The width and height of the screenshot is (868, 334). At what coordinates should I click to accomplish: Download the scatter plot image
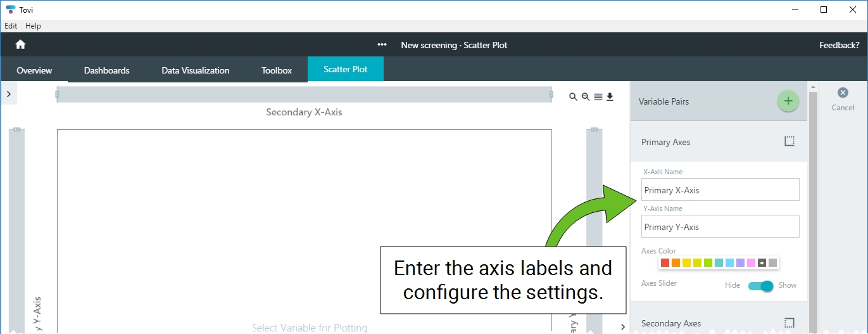point(610,97)
